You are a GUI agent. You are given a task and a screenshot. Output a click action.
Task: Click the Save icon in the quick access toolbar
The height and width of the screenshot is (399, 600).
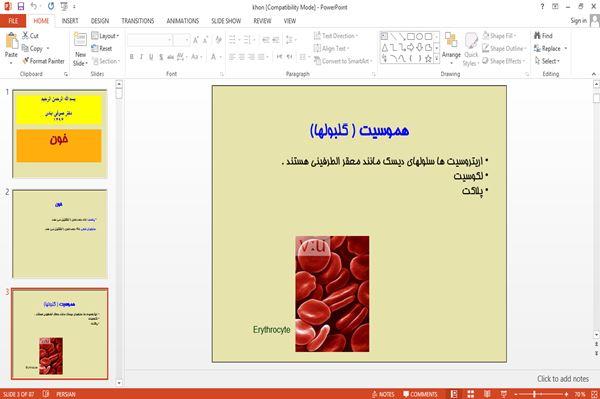point(21,6)
